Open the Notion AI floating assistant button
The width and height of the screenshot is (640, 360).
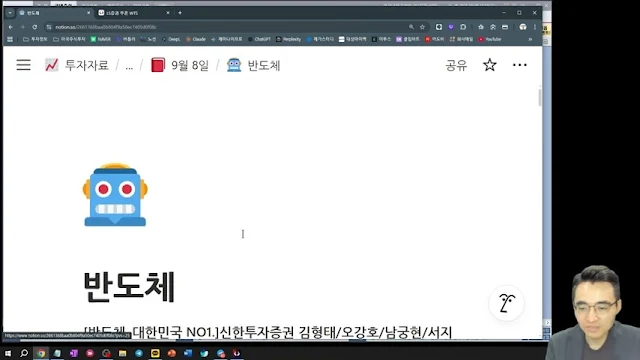[507, 303]
